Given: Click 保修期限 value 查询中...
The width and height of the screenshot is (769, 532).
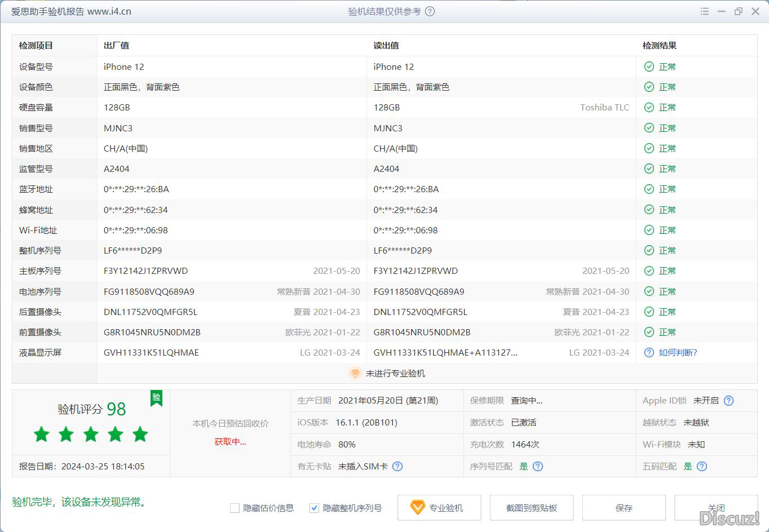Looking at the screenshot, I should [527, 401].
